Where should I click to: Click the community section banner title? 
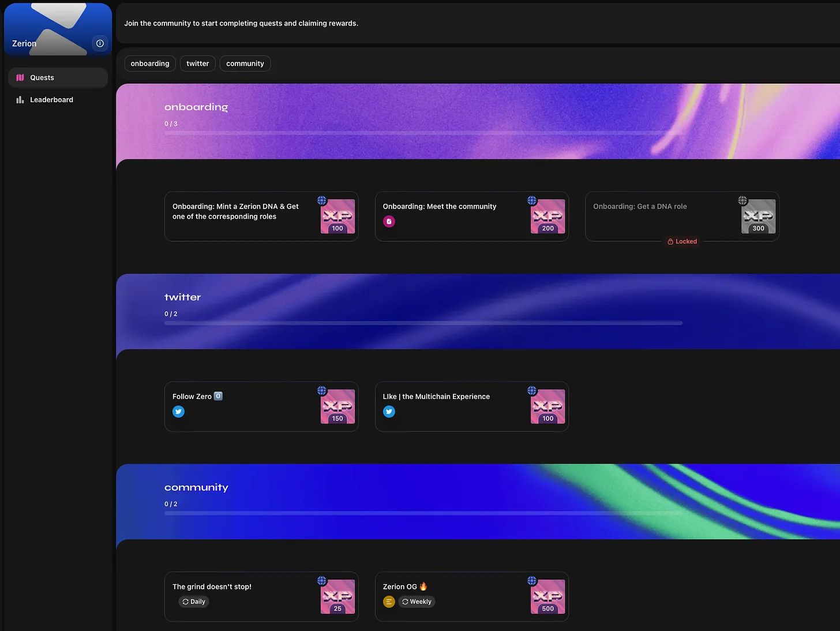click(196, 487)
